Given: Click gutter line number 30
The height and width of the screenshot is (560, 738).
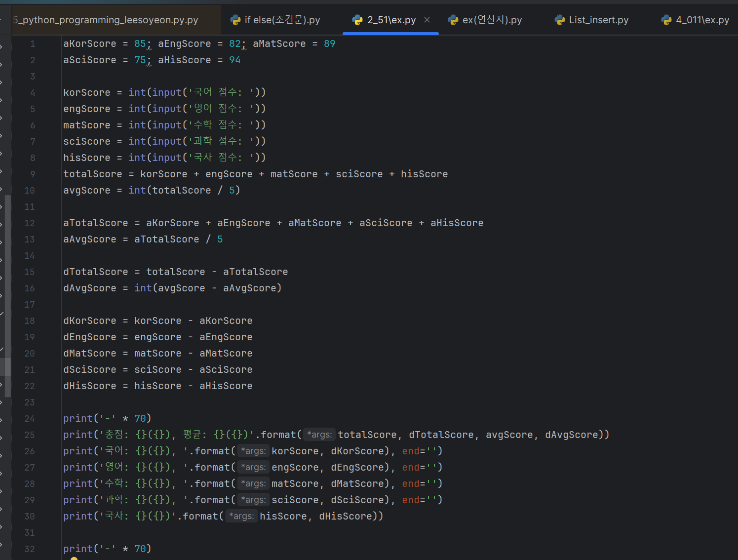Looking at the screenshot, I should (x=30, y=516).
